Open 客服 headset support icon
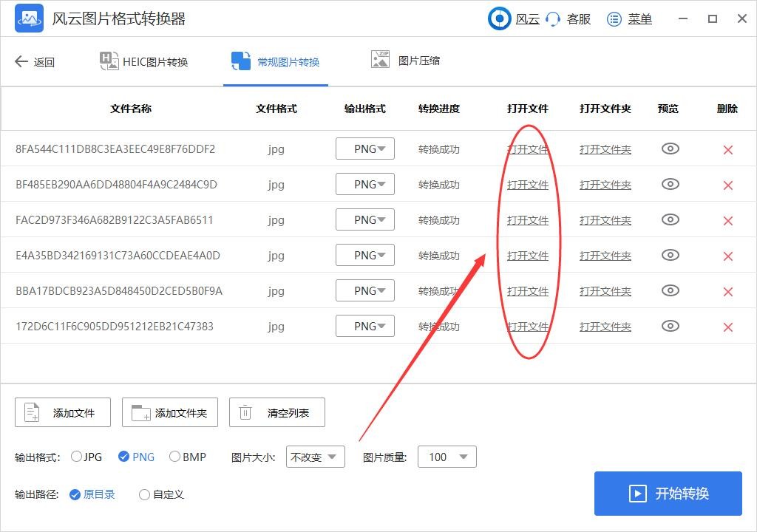The height and width of the screenshot is (532, 757). point(552,19)
